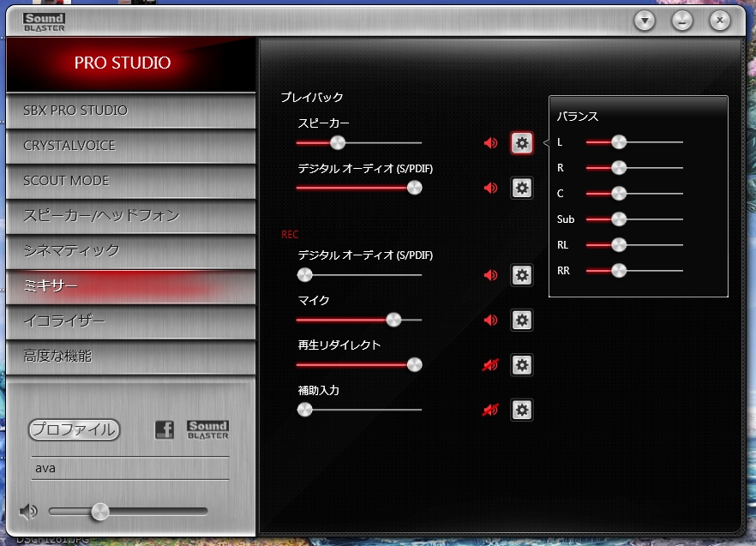The width and height of the screenshot is (756, 546).
Task: Open SCOUT MODE section
Action: (x=130, y=181)
